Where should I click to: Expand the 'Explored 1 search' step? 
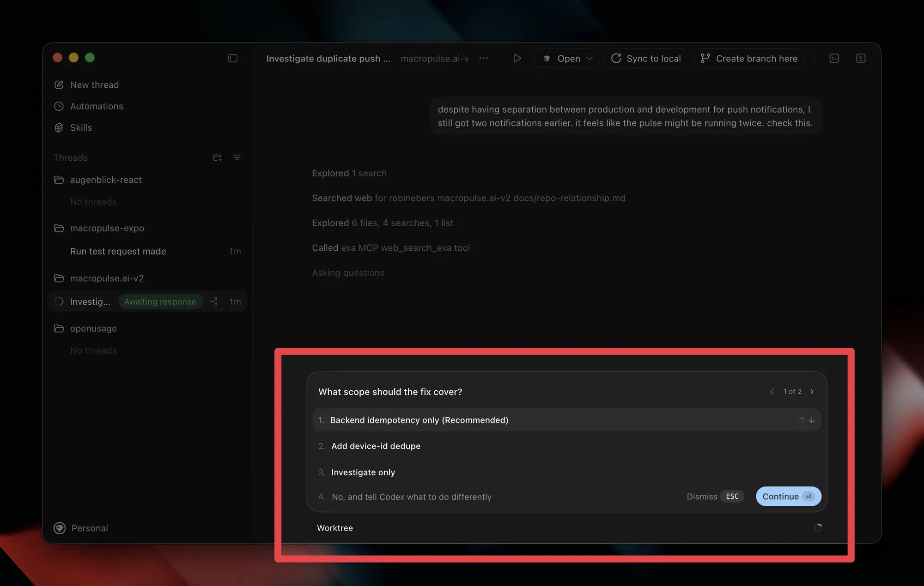pos(349,173)
